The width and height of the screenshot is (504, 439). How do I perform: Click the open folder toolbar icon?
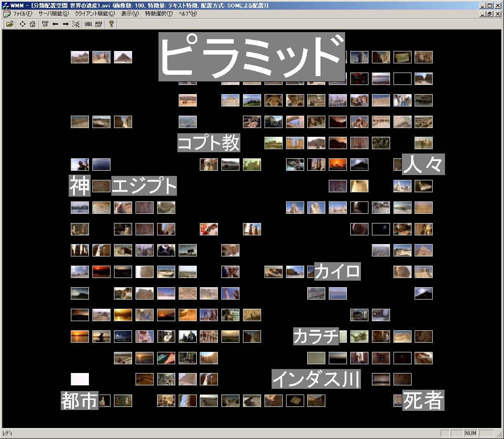tap(10, 24)
